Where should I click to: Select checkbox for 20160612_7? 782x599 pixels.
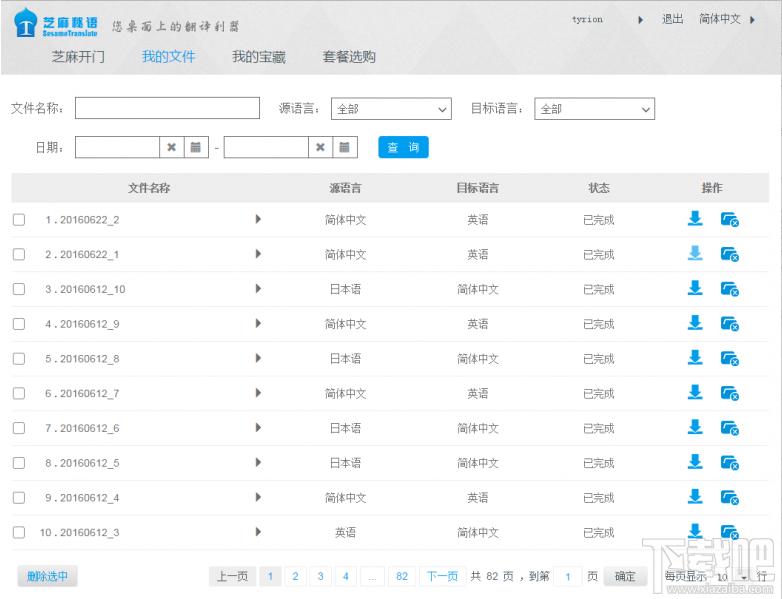pyautogui.click(x=19, y=394)
